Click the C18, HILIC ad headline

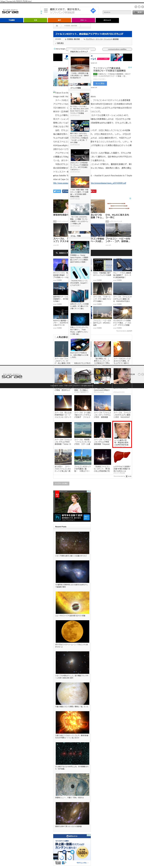[117, 216]
